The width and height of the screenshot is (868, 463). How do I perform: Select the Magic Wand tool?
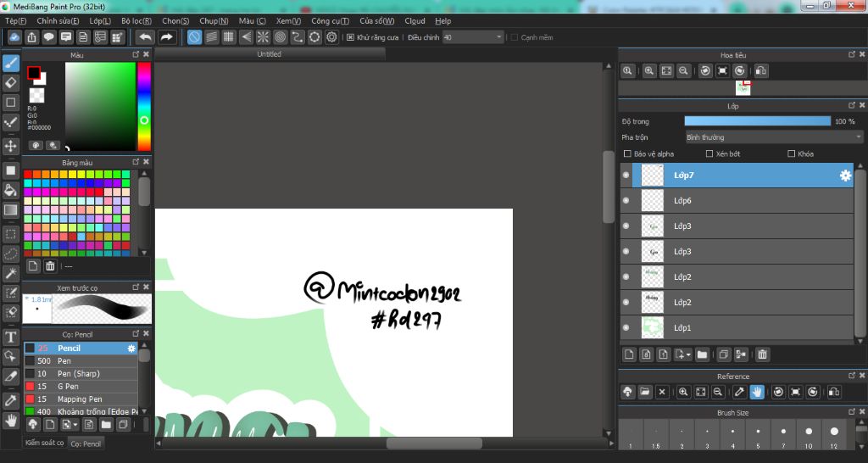10,273
